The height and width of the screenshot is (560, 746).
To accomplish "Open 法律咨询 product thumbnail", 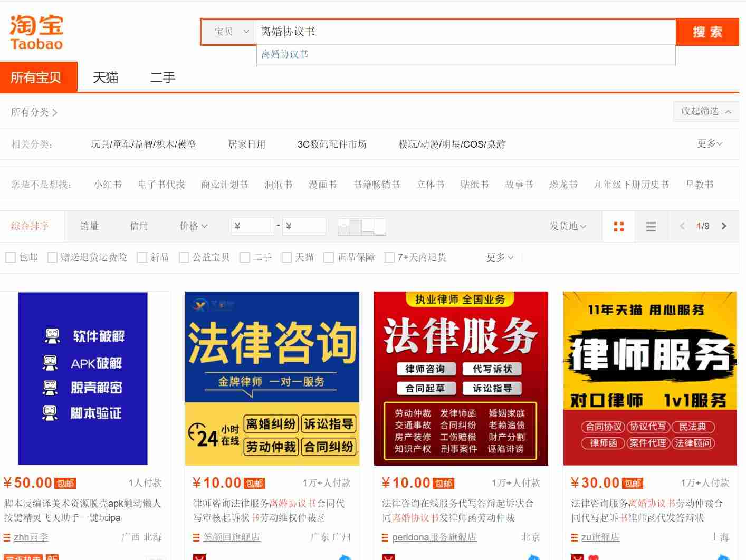I will coord(272,379).
